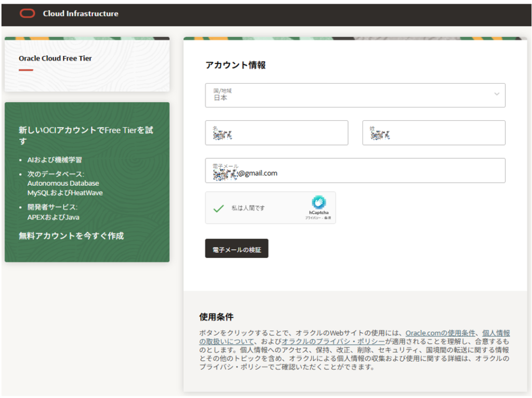This screenshot has width=532, height=398.
Task: Click the hCaptcha プライバシー link
Action: tap(313, 218)
